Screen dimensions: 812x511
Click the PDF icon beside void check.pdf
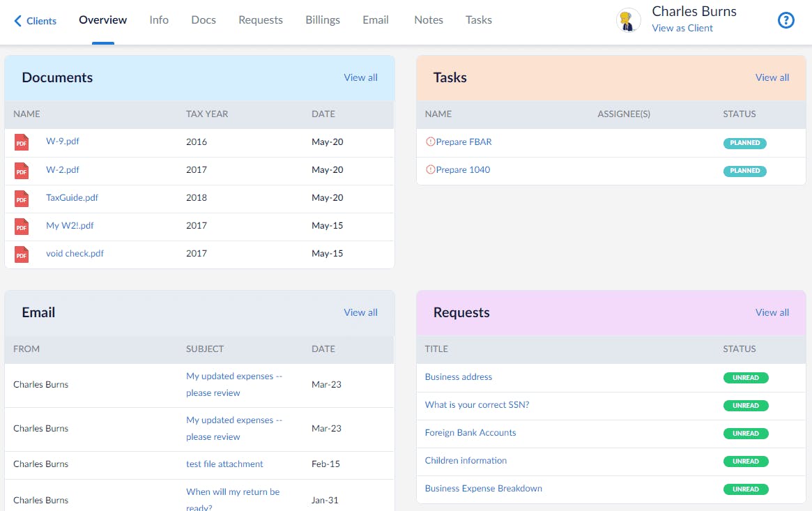[x=22, y=254]
